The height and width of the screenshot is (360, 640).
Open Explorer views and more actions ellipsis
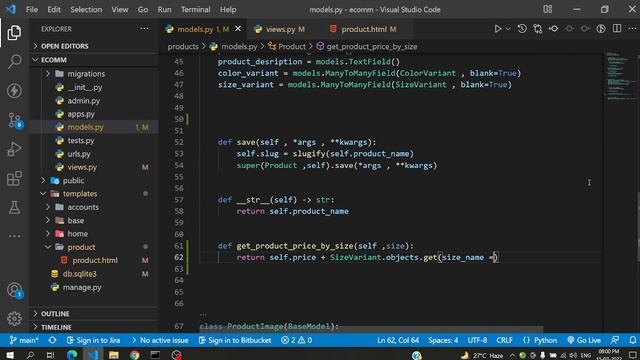click(x=144, y=29)
